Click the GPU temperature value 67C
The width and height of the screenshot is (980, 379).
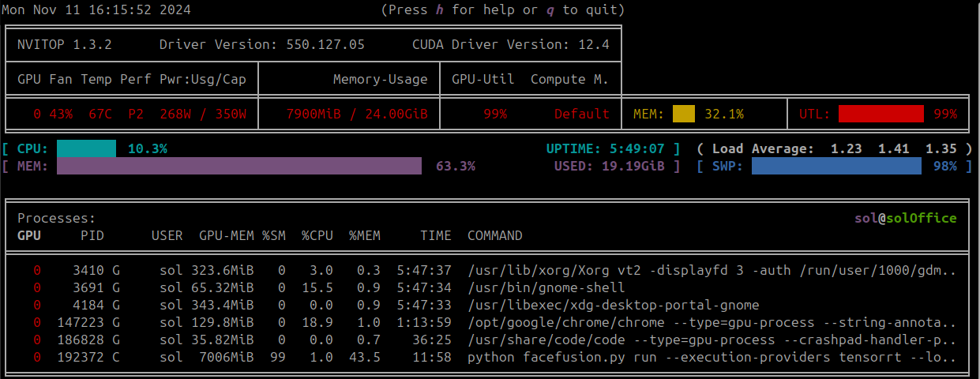point(100,114)
